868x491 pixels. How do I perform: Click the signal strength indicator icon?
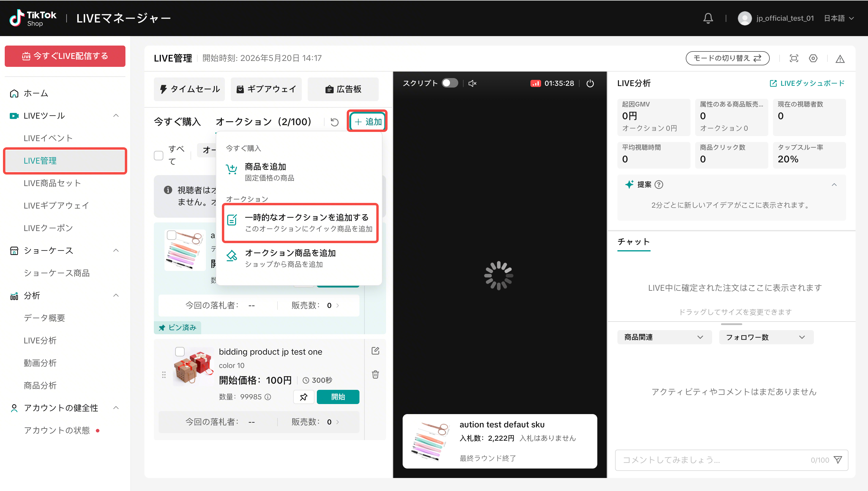tap(535, 83)
